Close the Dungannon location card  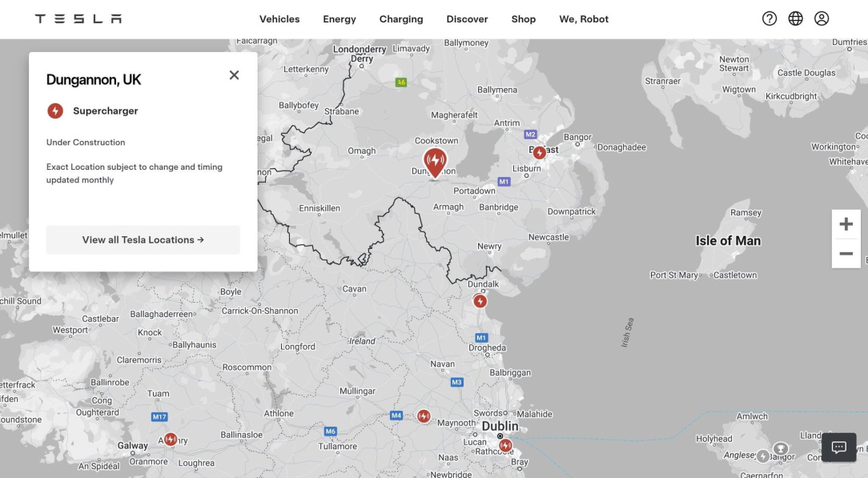tap(234, 75)
